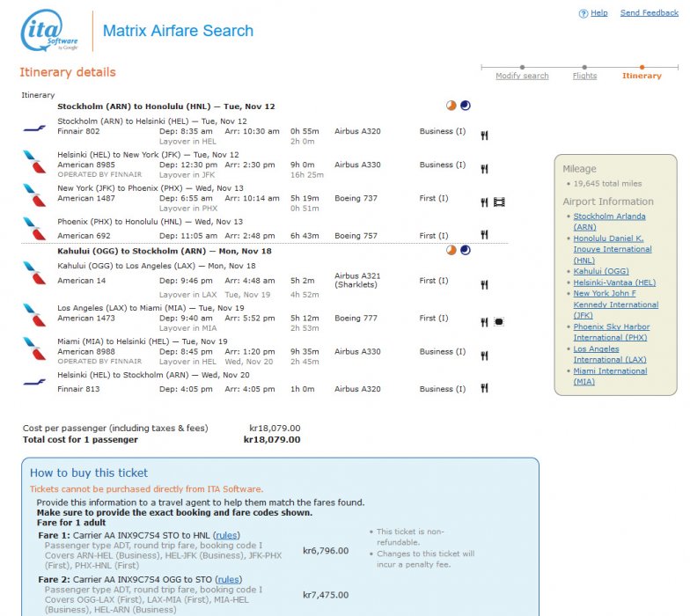This screenshot has height=616, width=690.
Task: Click the Matrix Airfare Search title
Action: [178, 31]
